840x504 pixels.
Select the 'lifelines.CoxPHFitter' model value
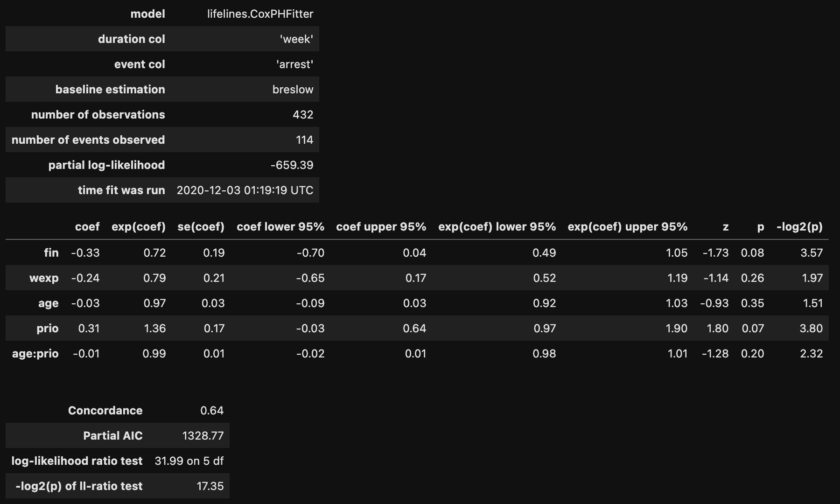(260, 14)
